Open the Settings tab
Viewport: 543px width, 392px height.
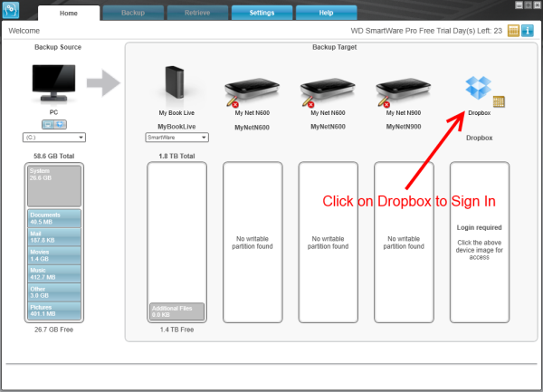pos(262,13)
